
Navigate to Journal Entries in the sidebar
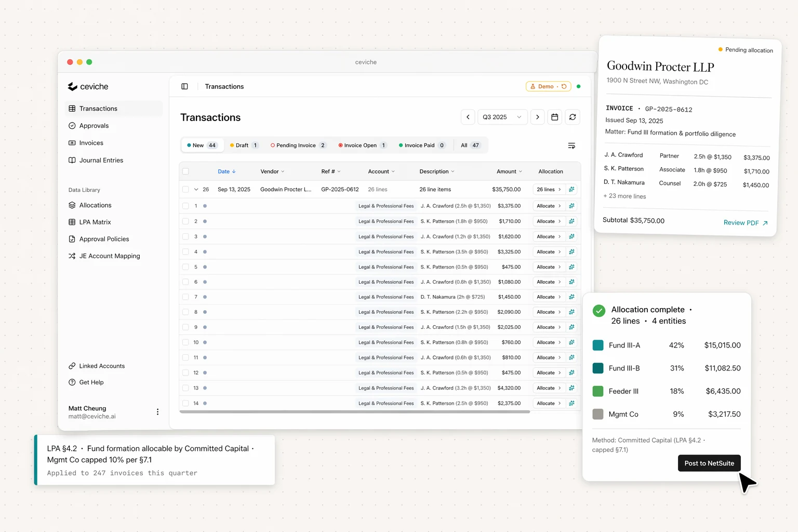coord(101,160)
